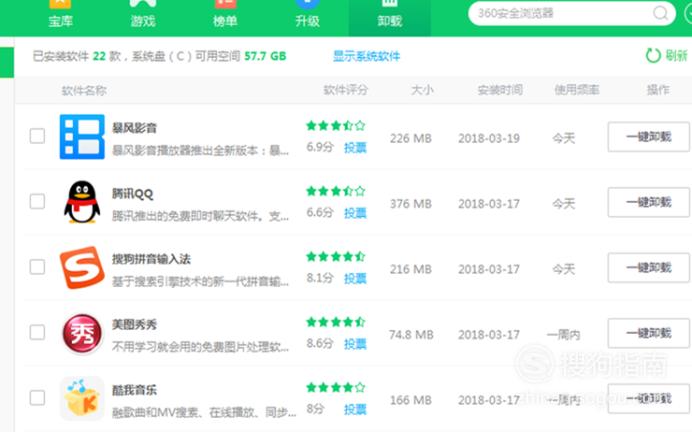Viewport: 692px width, 432px height.
Task: Click 投票 link for 搜狗拼音输入法
Action: (x=355, y=278)
